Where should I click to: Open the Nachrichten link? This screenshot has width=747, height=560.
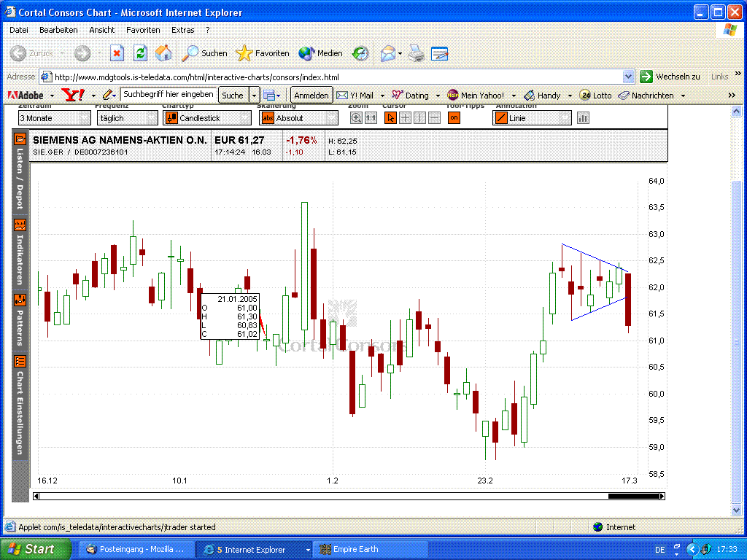646,96
